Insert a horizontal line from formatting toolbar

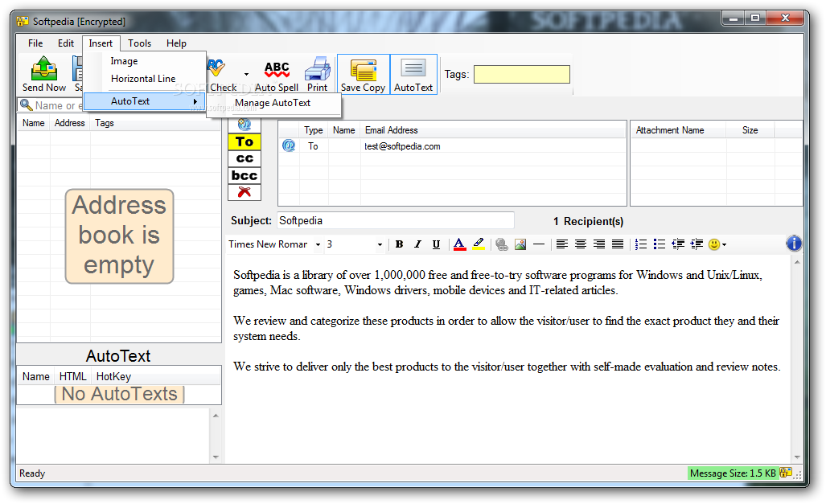tap(539, 244)
